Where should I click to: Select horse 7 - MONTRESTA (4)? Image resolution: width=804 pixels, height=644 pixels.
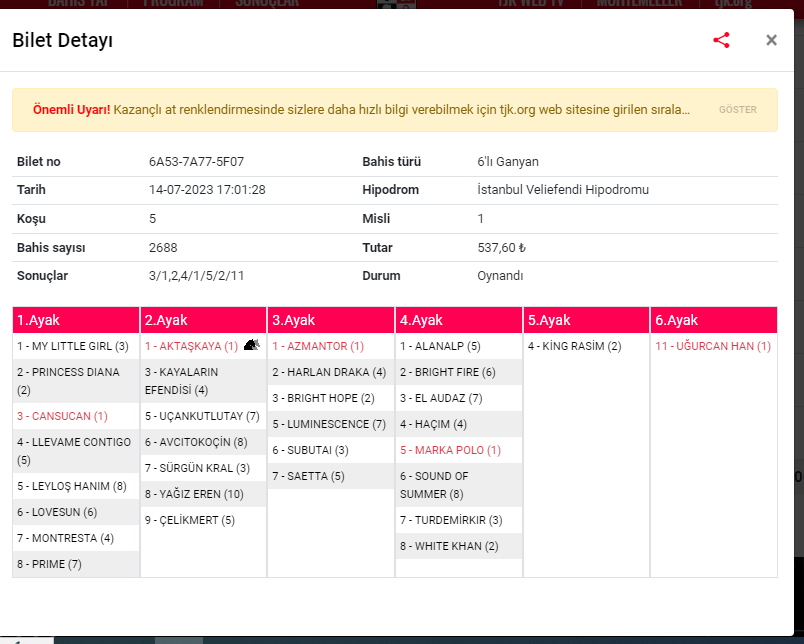pos(76,538)
